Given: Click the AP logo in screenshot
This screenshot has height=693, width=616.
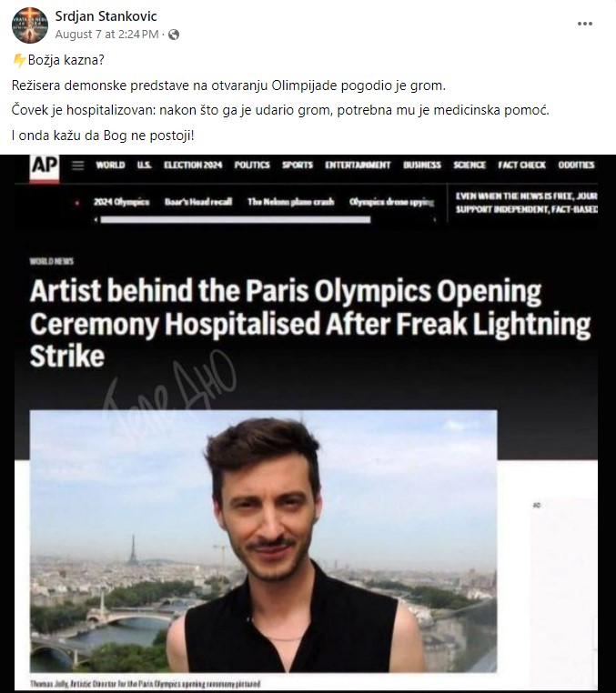Looking at the screenshot, I should tap(45, 167).
